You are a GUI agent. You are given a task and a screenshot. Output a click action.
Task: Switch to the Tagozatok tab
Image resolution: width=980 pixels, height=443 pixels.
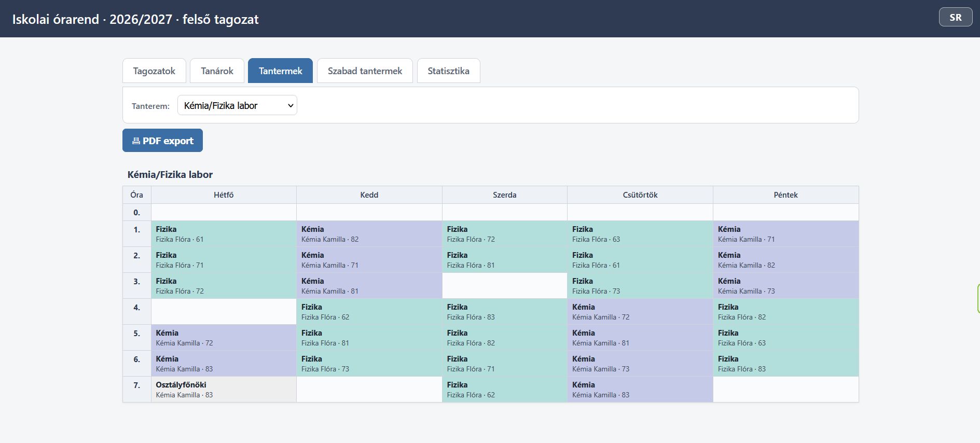[x=154, y=71]
